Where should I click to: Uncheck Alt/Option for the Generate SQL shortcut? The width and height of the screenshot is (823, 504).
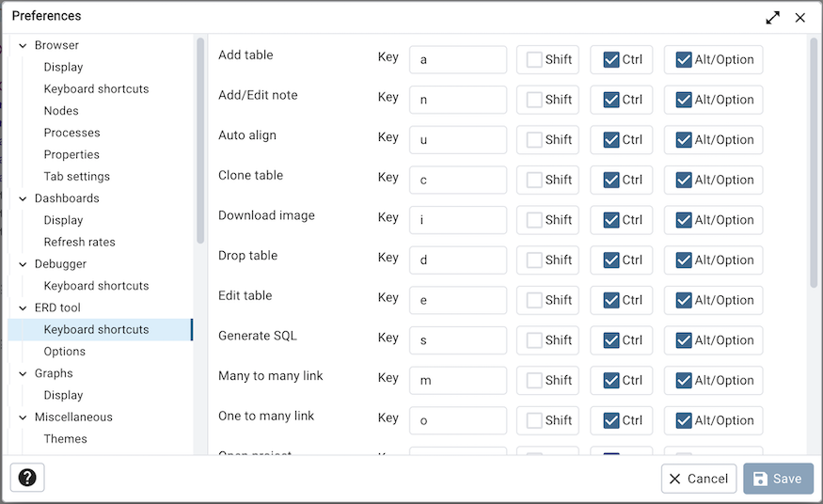684,340
